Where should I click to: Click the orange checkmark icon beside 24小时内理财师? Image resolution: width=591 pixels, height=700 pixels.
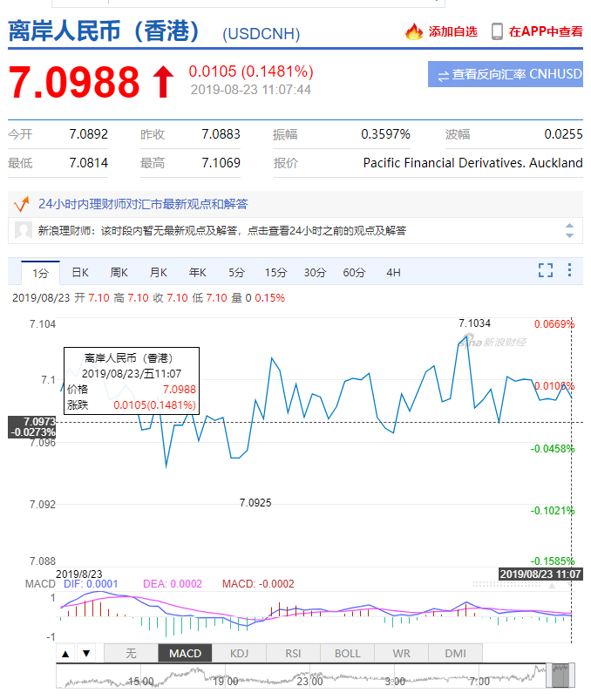[22, 204]
